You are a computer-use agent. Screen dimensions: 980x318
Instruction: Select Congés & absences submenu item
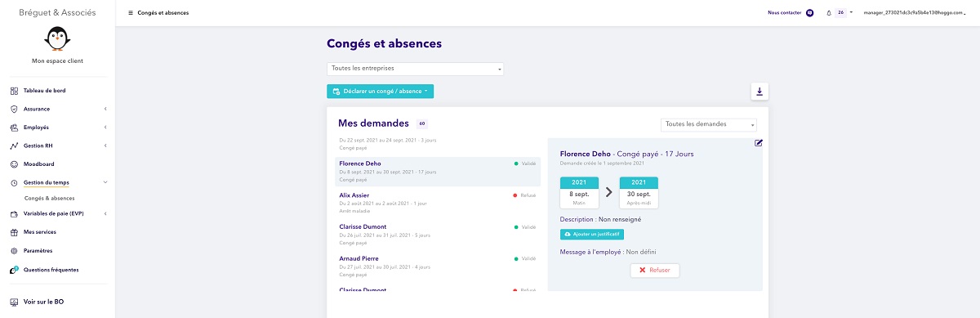click(x=50, y=198)
